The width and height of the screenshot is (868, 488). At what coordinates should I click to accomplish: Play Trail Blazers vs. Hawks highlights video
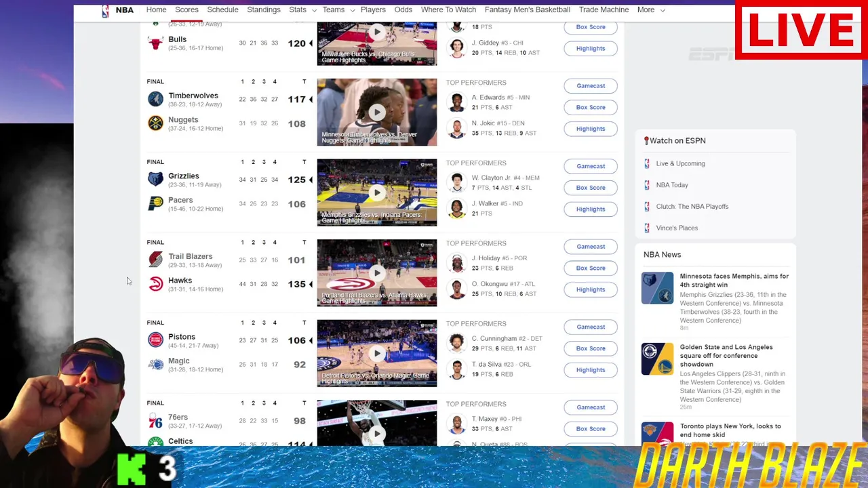coord(377,273)
